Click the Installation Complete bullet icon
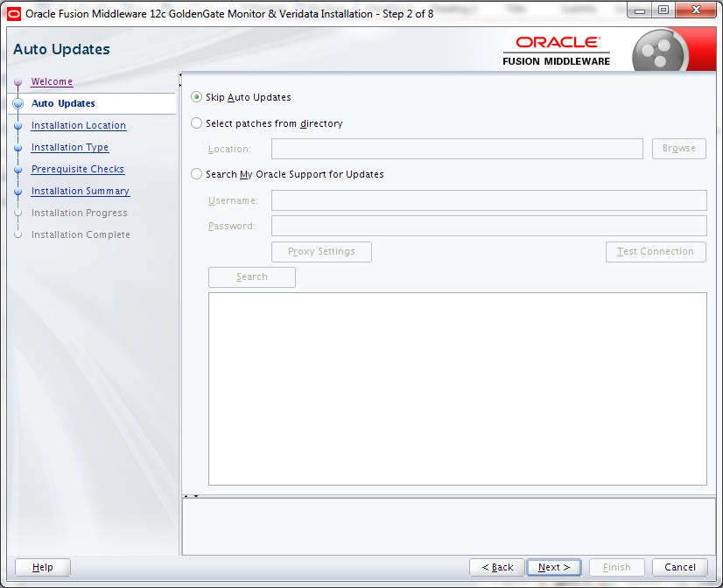This screenshot has height=588, width=723. (x=18, y=234)
